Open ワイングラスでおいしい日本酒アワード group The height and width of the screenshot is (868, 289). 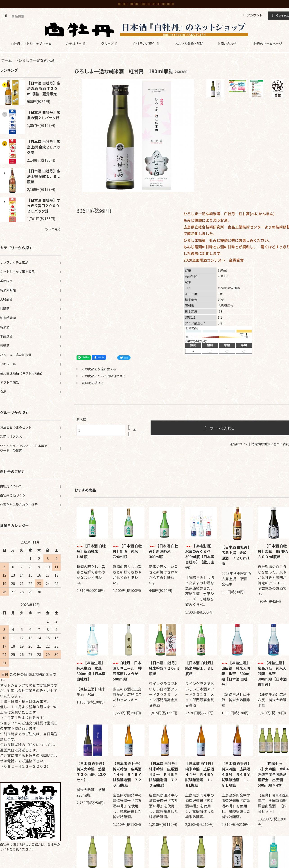pos(30,448)
